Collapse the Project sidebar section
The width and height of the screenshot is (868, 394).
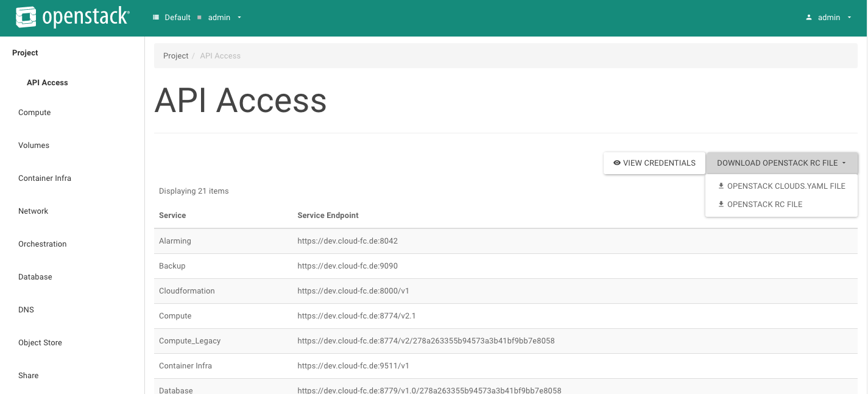(26, 53)
